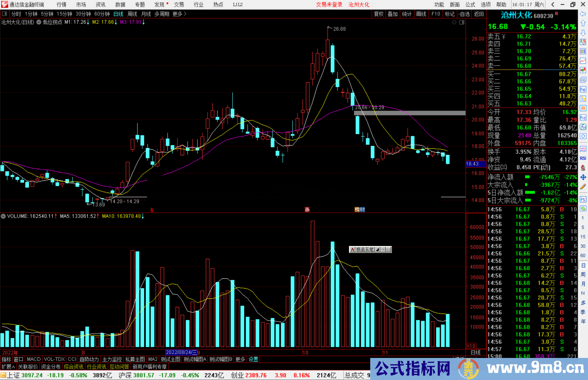
Task: Open the VOLUME indicator dropdown circle
Action: tap(3, 216)
